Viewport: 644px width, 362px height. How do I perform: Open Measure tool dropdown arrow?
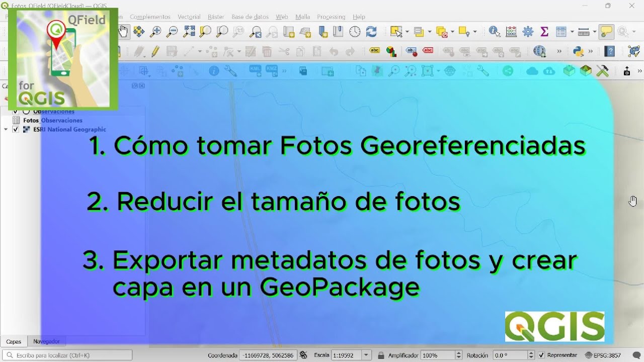click(594, 32)
